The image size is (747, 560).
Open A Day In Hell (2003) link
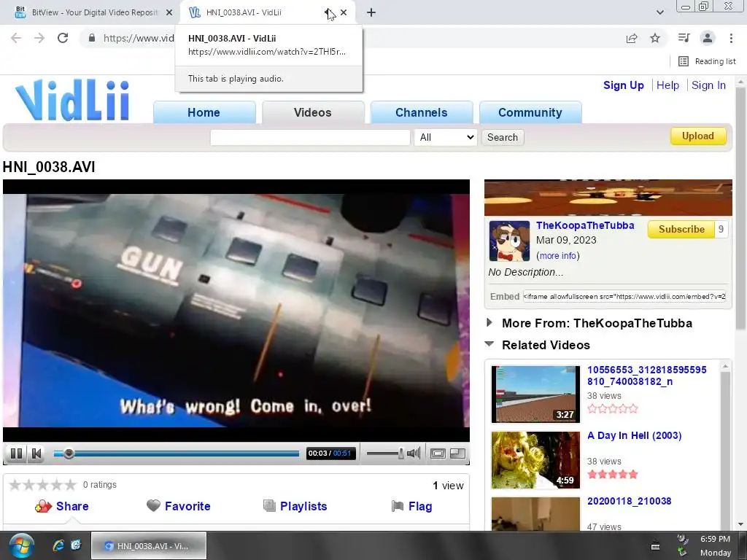click(634, 435)
